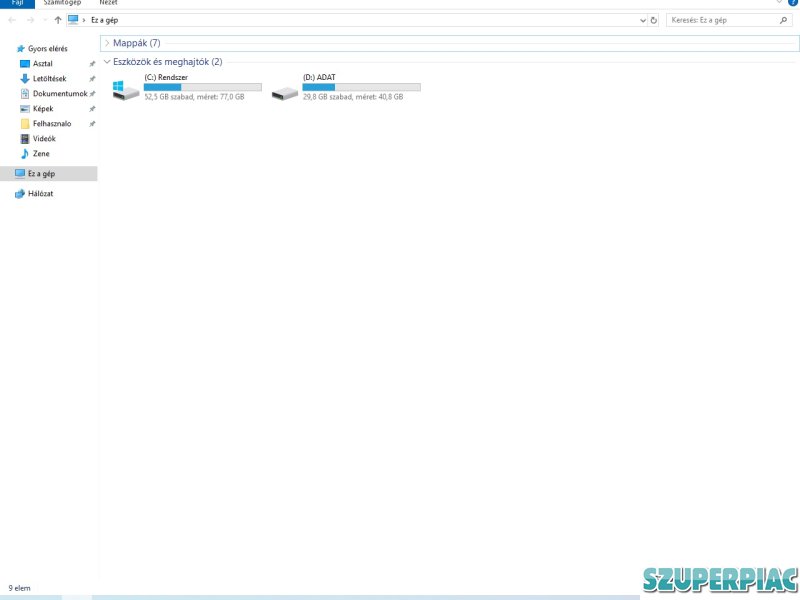
Task: Open the (D:) ADAT drive icon
Action: tap(285, 91)
